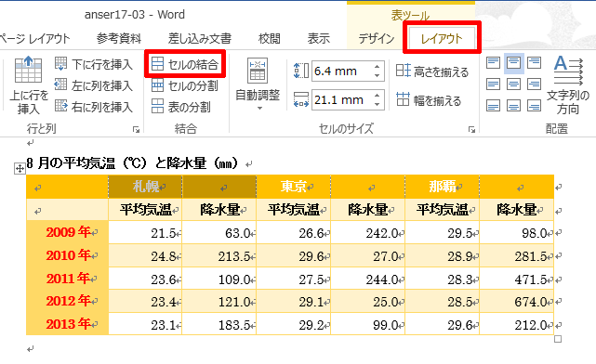Switch to the 校閲 tab
This screenshot has height=364, width=596.
point(269,39)
